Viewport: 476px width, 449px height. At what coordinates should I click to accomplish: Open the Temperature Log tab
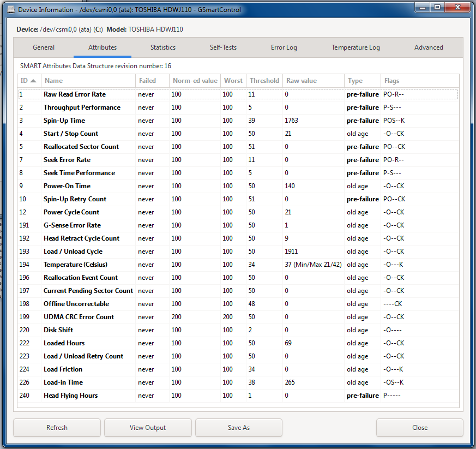pyautogui.click(x=356, y=47)
